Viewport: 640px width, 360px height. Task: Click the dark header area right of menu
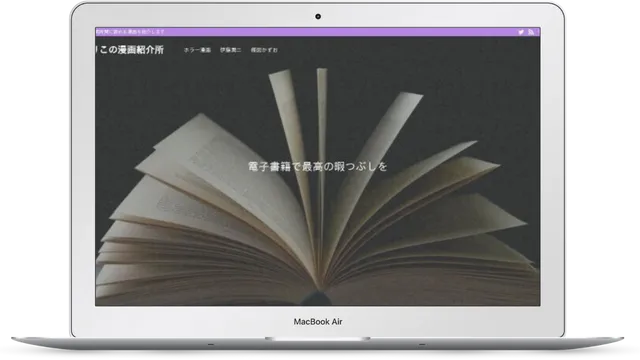408,50
